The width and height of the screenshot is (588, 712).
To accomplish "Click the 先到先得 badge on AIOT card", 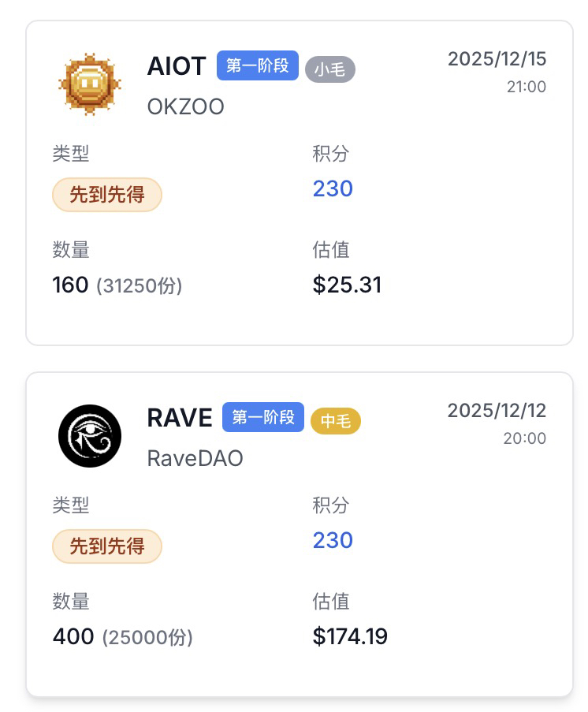I will [x=107, y=195].
